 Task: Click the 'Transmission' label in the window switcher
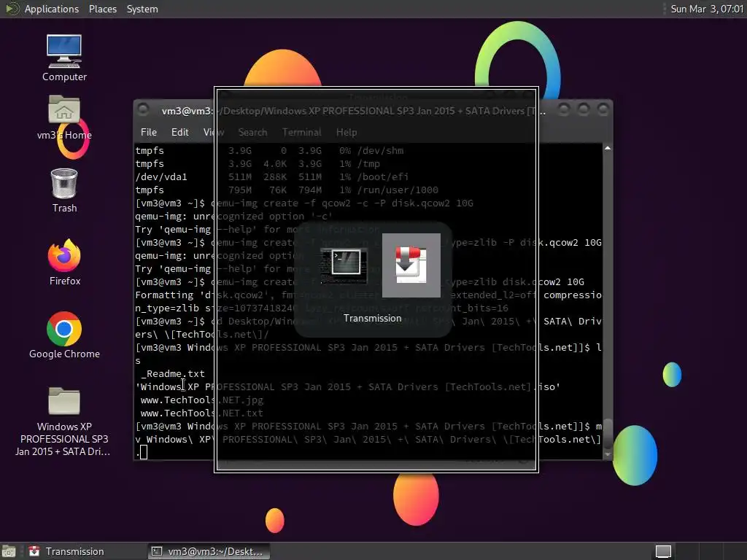pyautogui.click(x=373, y=318)
